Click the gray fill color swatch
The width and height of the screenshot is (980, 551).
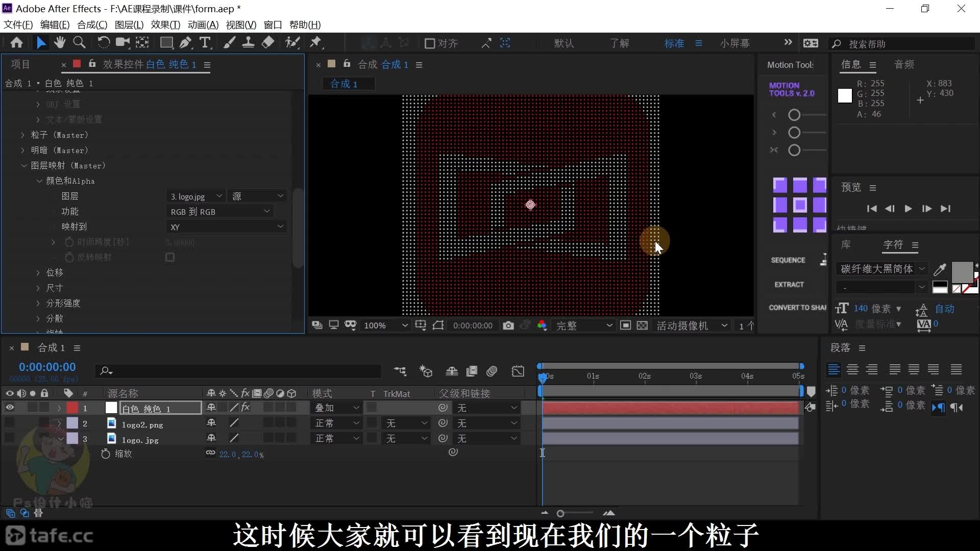coord(962,272)
